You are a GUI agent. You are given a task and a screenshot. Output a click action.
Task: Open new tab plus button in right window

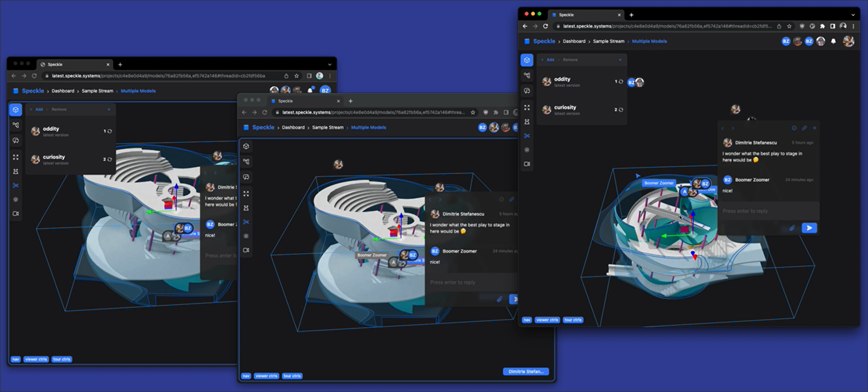(x=631, y=15)
